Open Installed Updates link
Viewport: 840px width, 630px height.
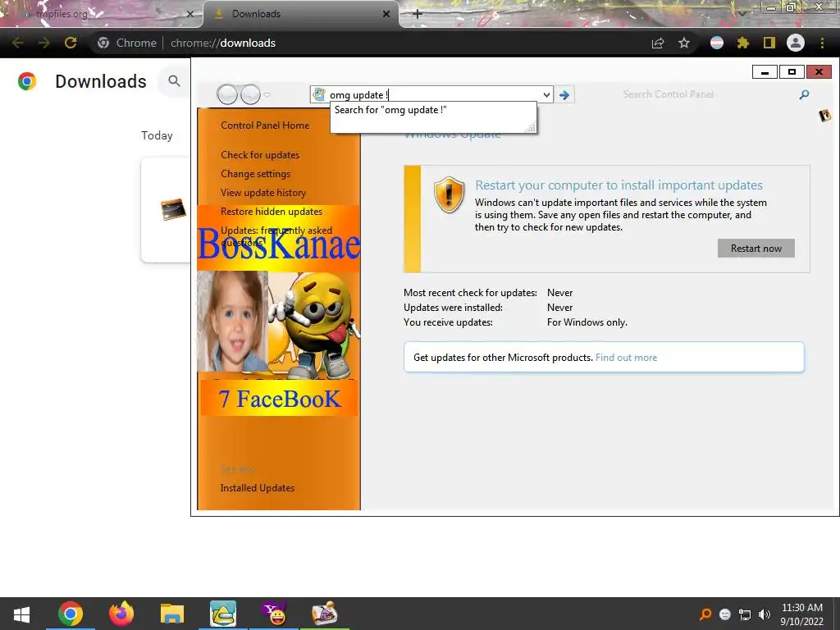point(257,488)
